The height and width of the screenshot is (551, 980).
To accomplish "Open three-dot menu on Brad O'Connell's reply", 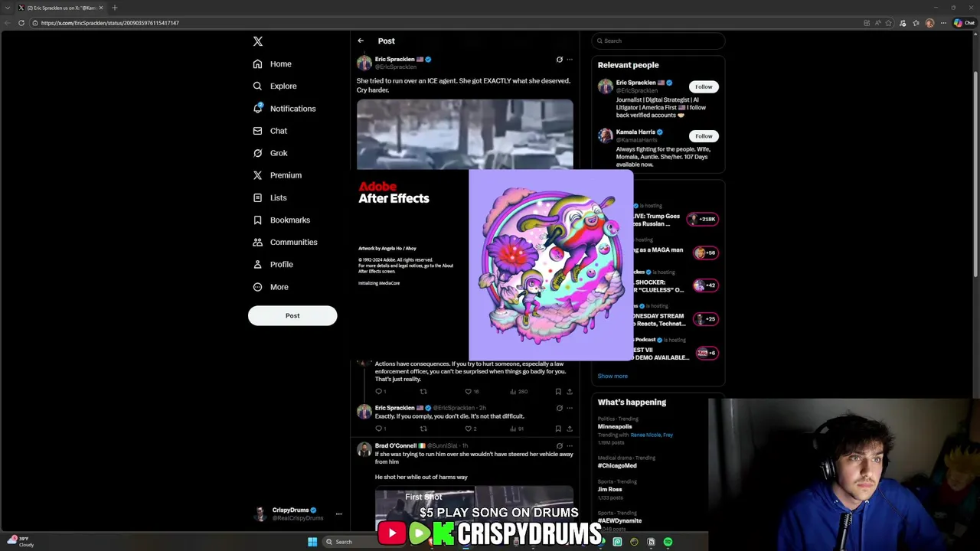I will click(569, 446).
